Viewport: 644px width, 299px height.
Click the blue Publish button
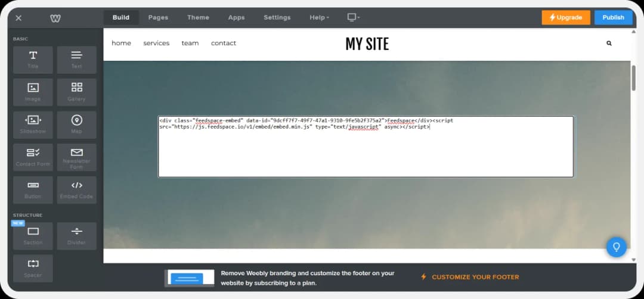click(613, 18)
